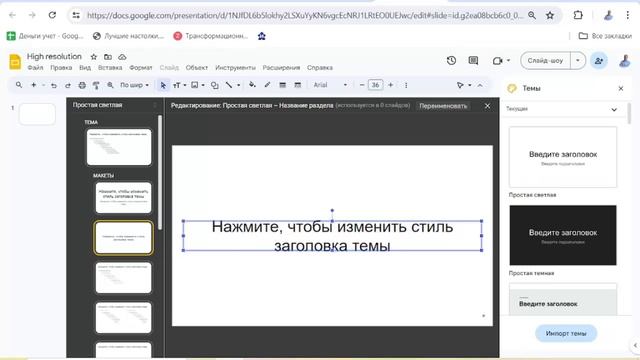This screenshot has width=640, height=360.
Task: Redo the last action
Action: 68,85
